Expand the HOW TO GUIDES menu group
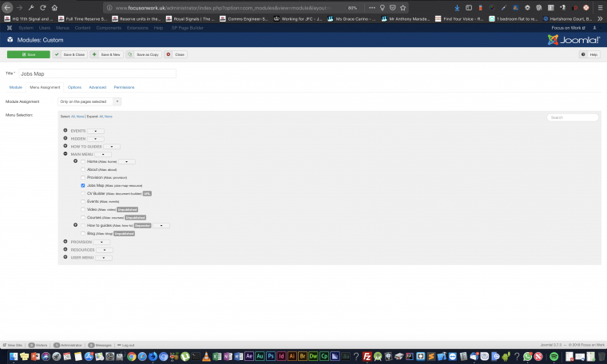Image resolution: width=607 pixels, height=364 pixels. pyautogui.click(x=65, y=146)
